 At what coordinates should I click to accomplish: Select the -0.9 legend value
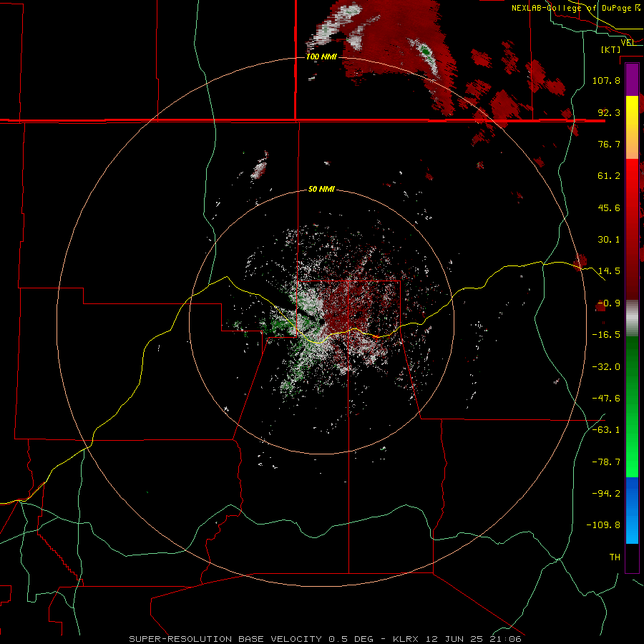[609, 303]
